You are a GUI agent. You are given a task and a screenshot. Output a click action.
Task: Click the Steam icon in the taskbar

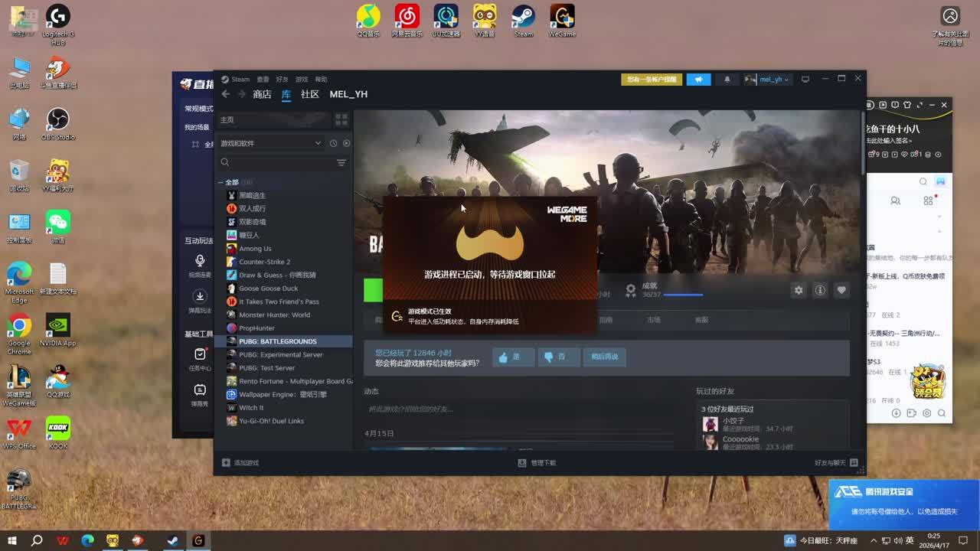173,540
